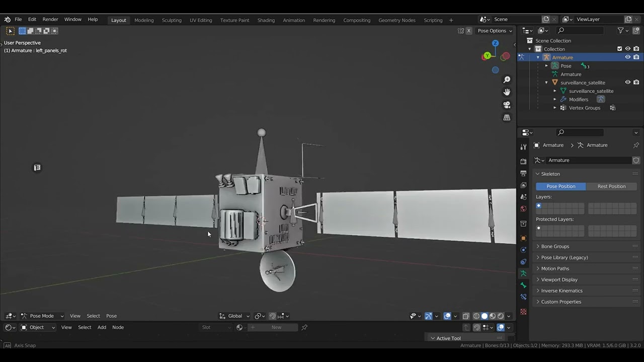Open the Tool properties tab (wrench icon)
Image resolution: width=644 pixels, height=362 pixels.
[523, 147]
